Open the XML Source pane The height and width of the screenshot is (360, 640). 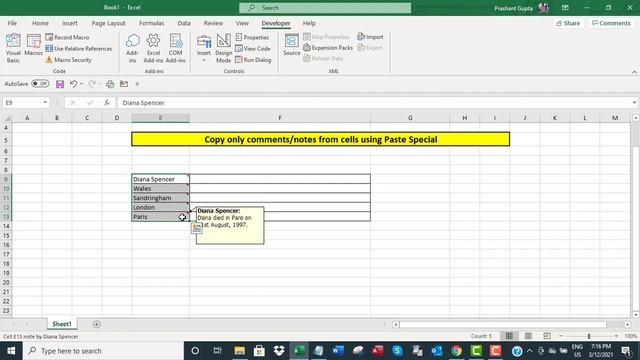tap(291, 45)
